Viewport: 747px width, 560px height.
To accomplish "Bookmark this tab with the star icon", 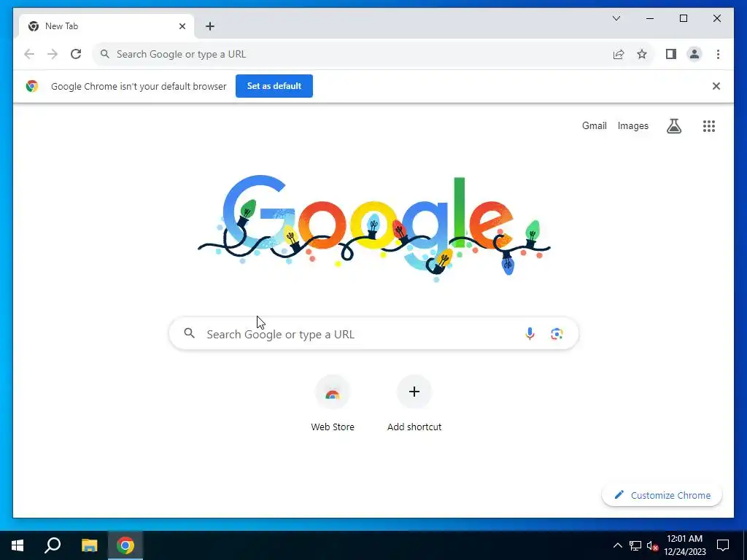I will [642, 54].
